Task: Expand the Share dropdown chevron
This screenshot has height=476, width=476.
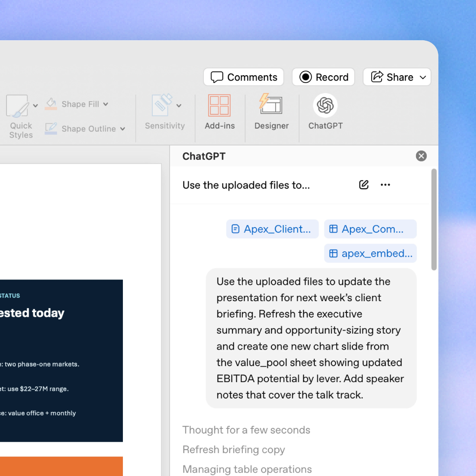Action: (423, 77)
